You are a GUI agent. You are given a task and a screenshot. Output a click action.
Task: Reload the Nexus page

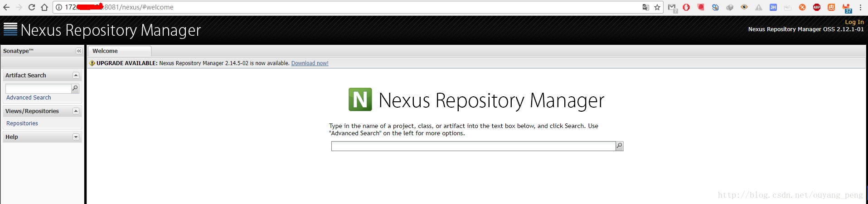click(x=32, y=7)
